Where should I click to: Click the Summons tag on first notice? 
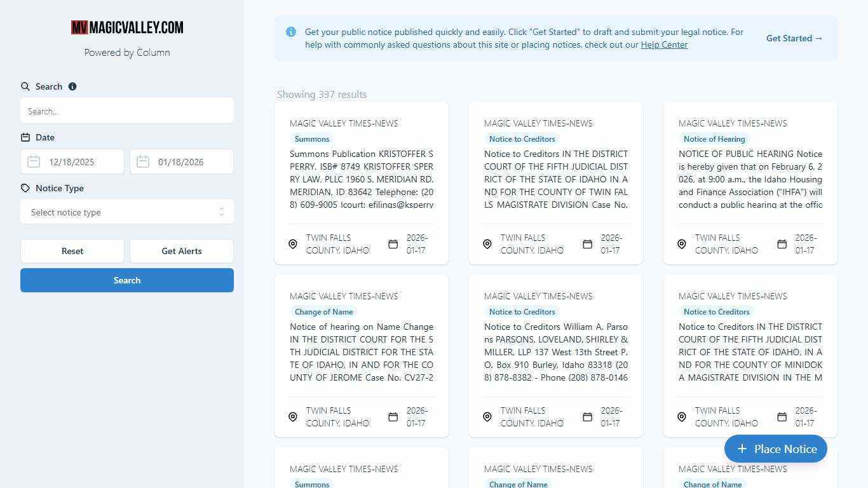point(312,139)
